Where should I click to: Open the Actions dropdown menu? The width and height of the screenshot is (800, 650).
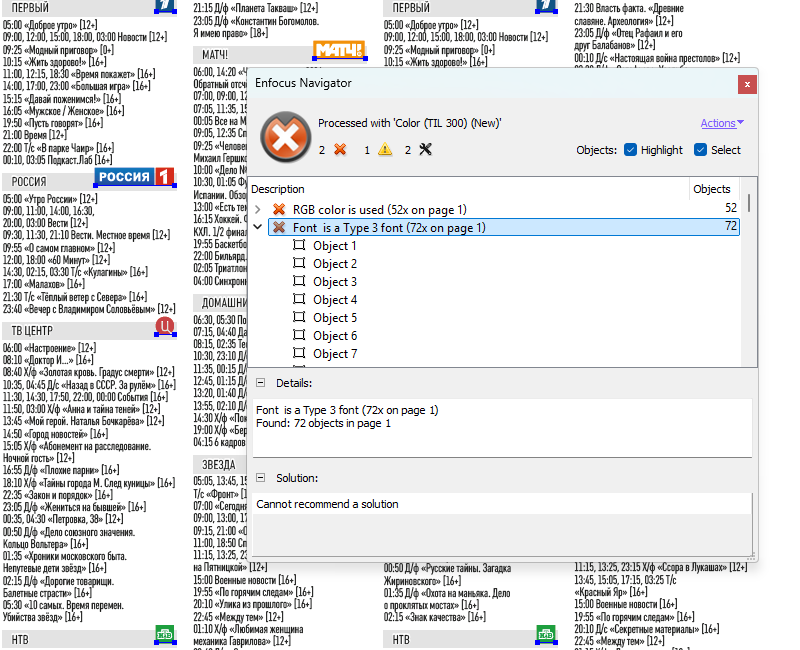(722, 123)
